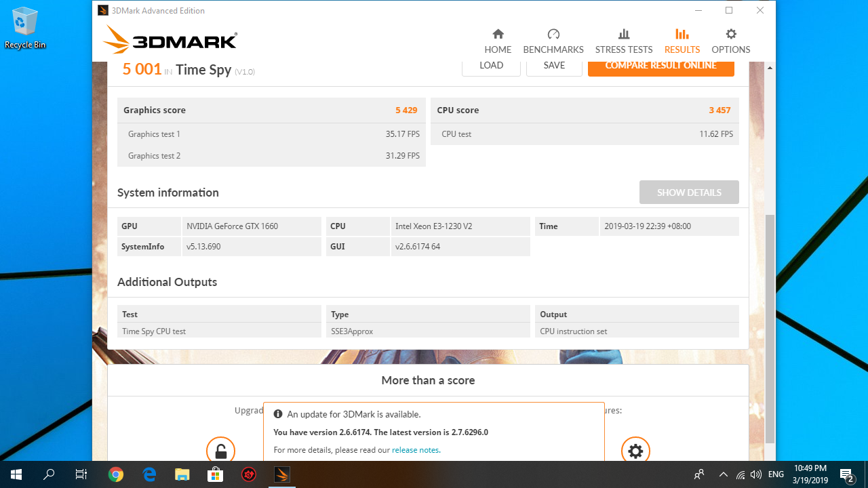Click the taskbar search icon

click(x=49, y=474)
